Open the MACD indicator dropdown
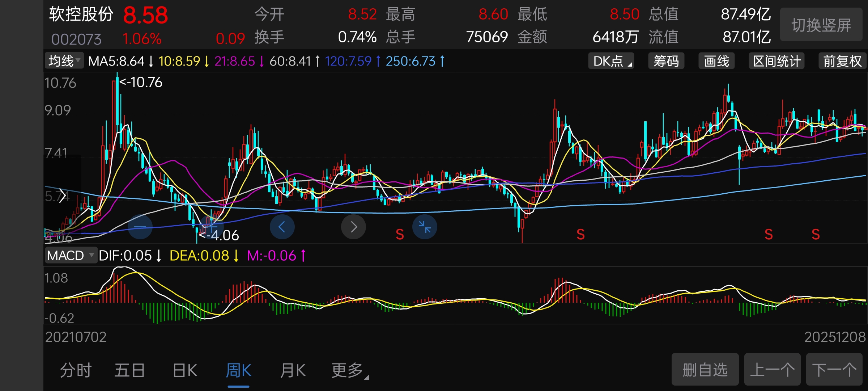The image size is (868, 391). (x=71, y=256)
